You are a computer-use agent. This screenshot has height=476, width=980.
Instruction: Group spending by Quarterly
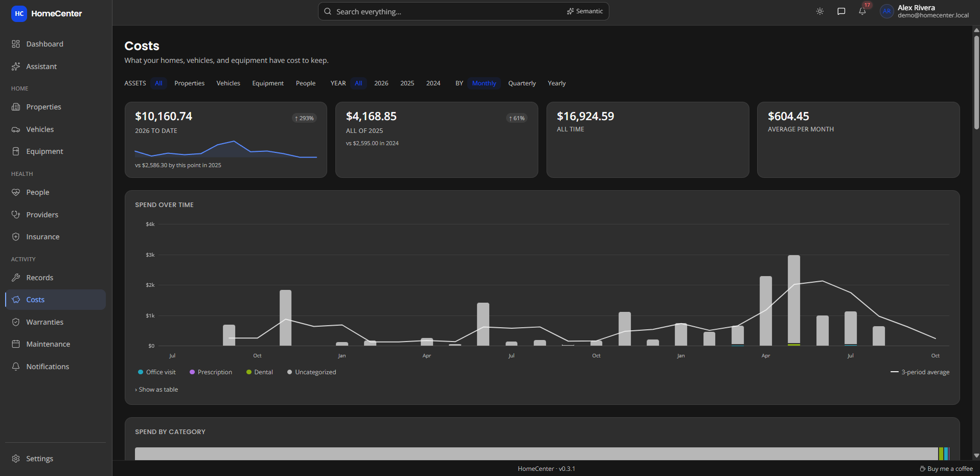(x=522, y=83)
